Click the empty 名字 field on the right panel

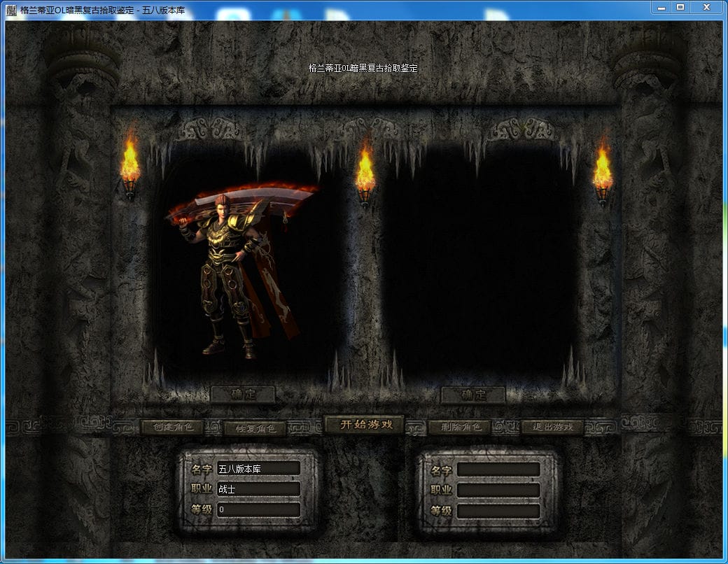coord(498,470)
